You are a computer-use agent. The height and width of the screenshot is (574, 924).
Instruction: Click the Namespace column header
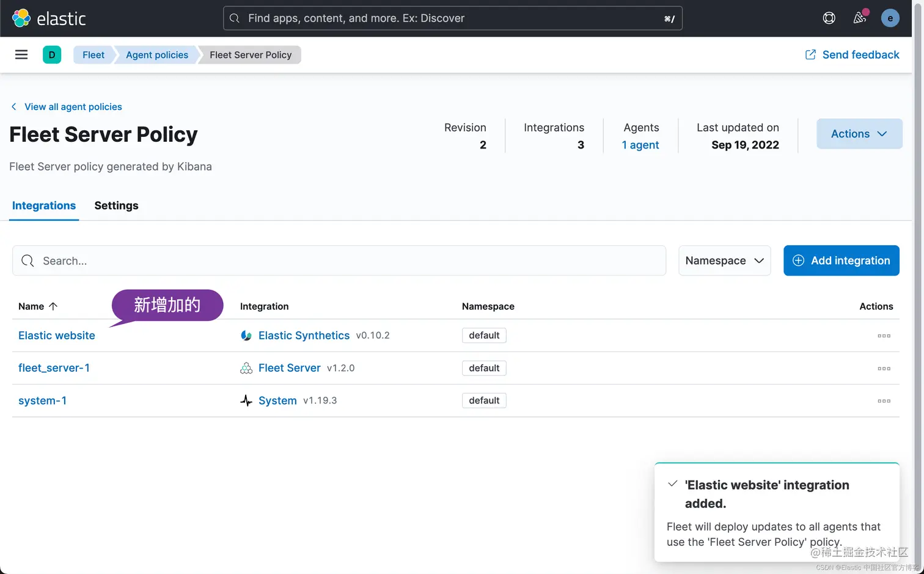coord(488,306)
